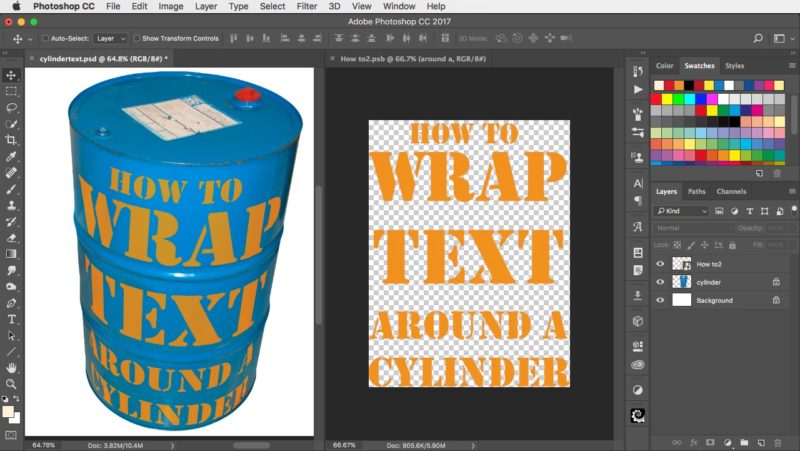This screenshot has height=451, width=800.
Task: Check Show Transform Controls option
Action: click(x=136, y=39)
